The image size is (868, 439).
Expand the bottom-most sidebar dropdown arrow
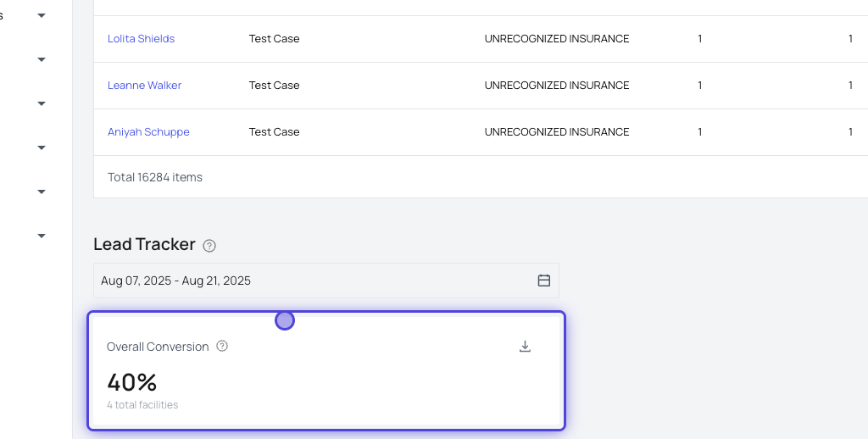(x=42, y=236)
